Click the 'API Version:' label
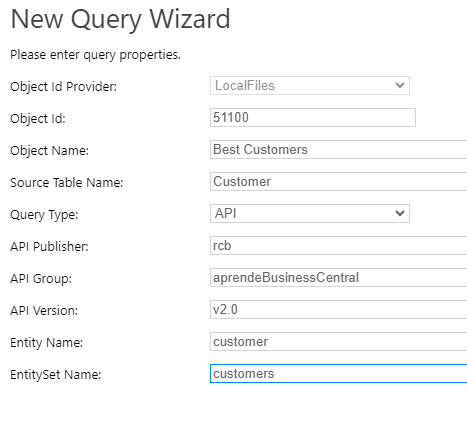This screenshot has width=467, height=421. (44, 311)
